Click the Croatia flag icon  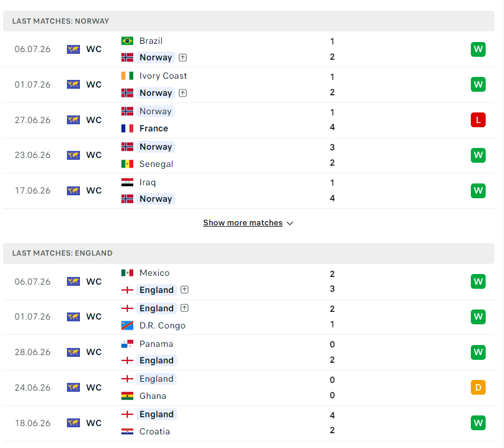pos(127,431)
